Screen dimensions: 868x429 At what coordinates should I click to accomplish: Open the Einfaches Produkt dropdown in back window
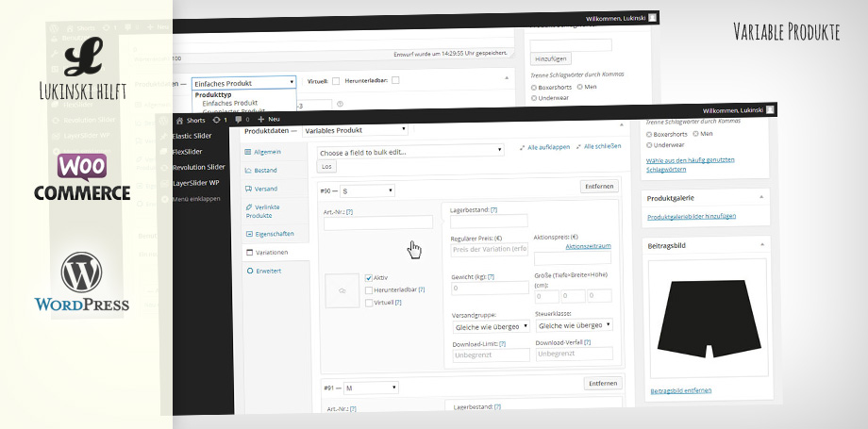pos(244,83)
